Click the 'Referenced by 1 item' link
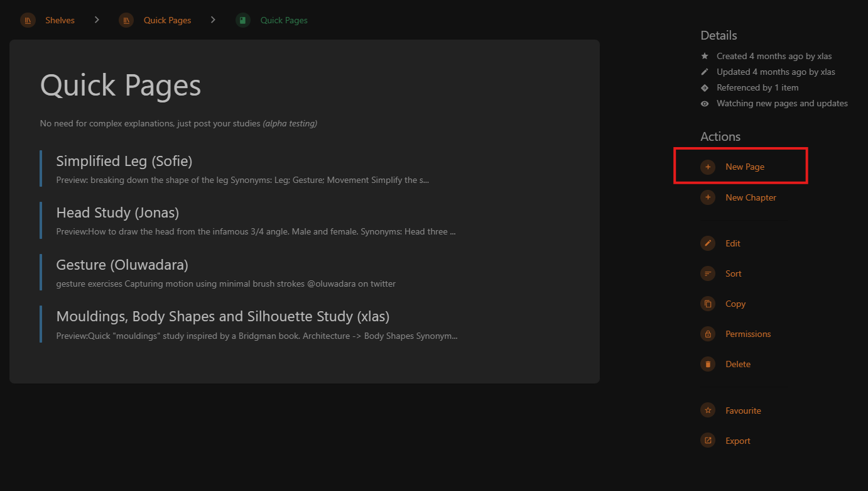This screenshot has height=491, width=868. (757, 88)
